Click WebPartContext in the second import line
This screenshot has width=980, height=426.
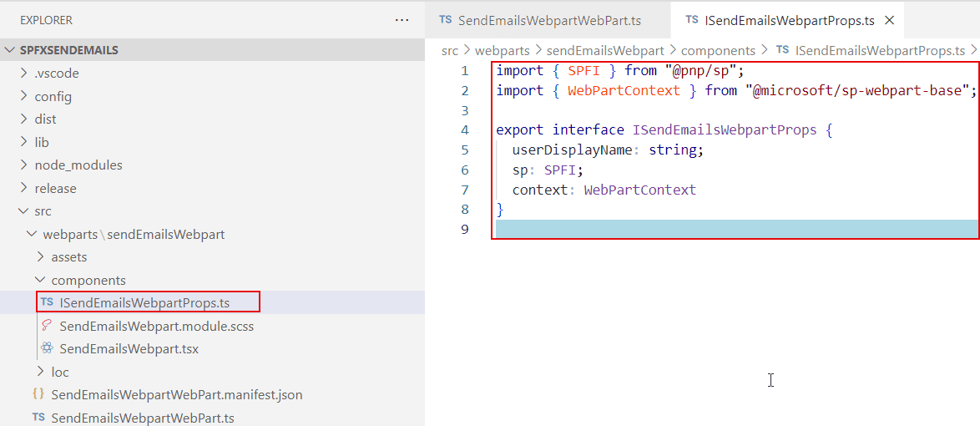pyautogui.click(x=624, y=91)
